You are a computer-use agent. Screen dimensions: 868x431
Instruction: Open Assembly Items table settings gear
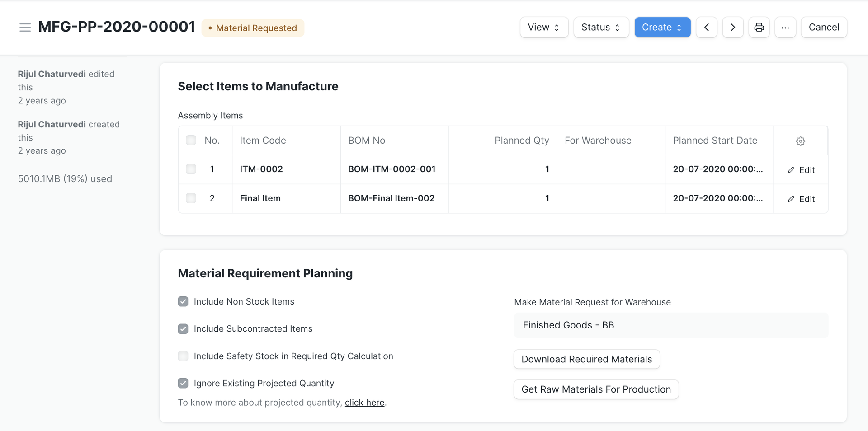pyautogui.click(x=800, y=141)
